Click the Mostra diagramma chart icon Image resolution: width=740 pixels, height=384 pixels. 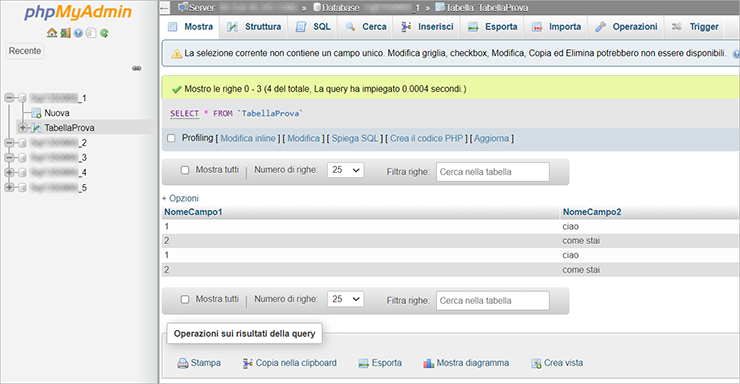click(428, 363)
